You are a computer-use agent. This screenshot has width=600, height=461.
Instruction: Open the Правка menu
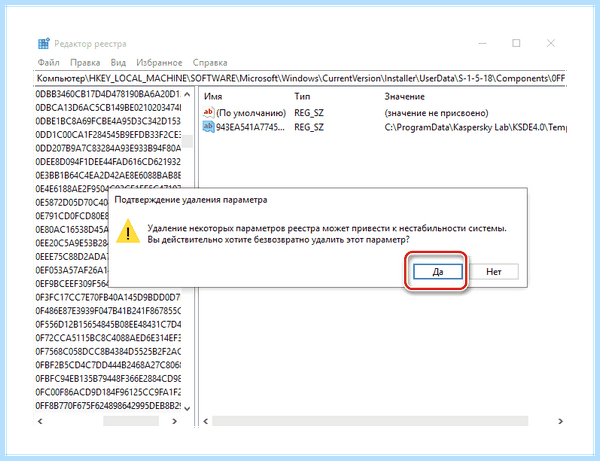pos(85,62)
